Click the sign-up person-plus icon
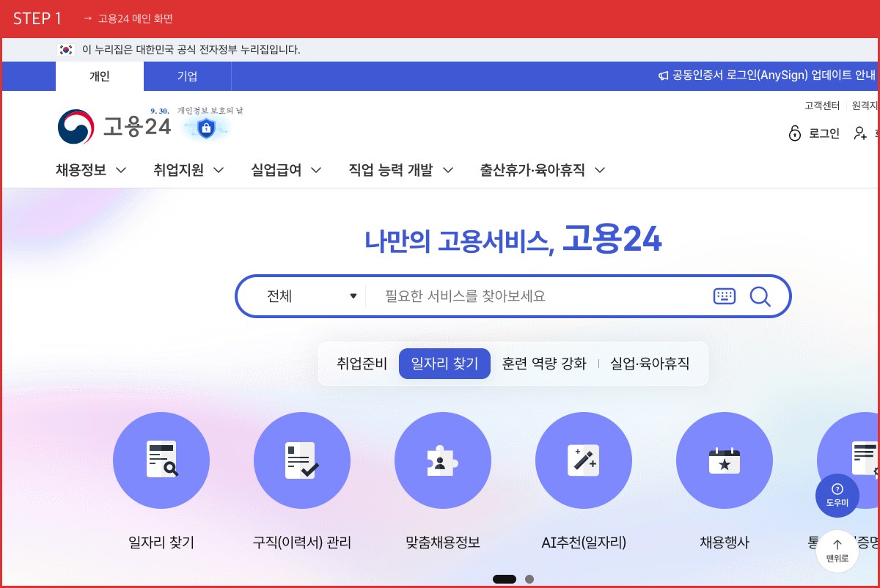880x588 pixels. click(860, 133)
